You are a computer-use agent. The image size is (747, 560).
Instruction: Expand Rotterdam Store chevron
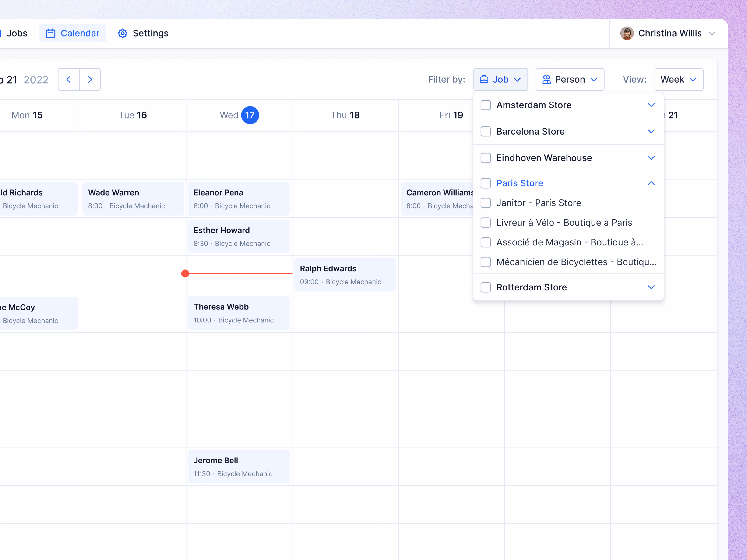[651, 287]
